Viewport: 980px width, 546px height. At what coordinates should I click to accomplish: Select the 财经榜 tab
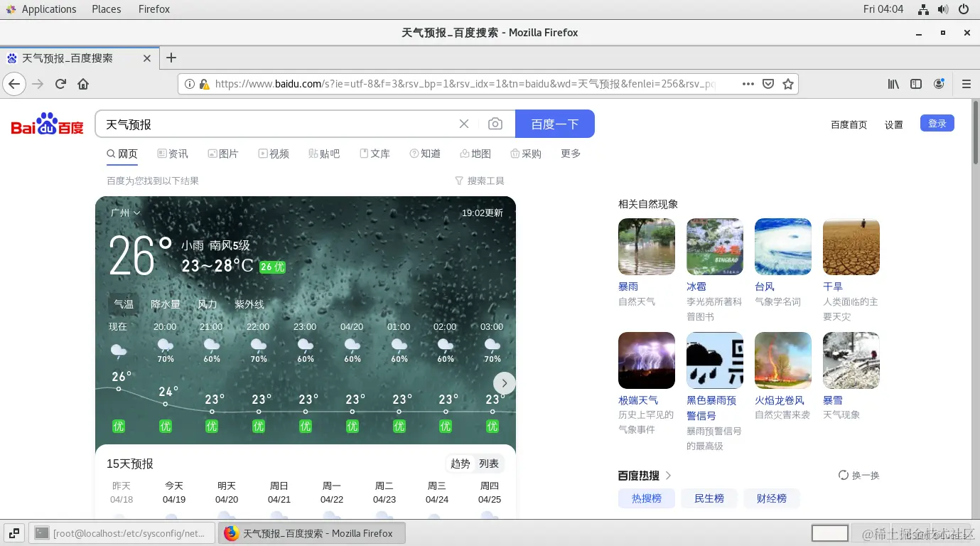[x=772, y=498]
